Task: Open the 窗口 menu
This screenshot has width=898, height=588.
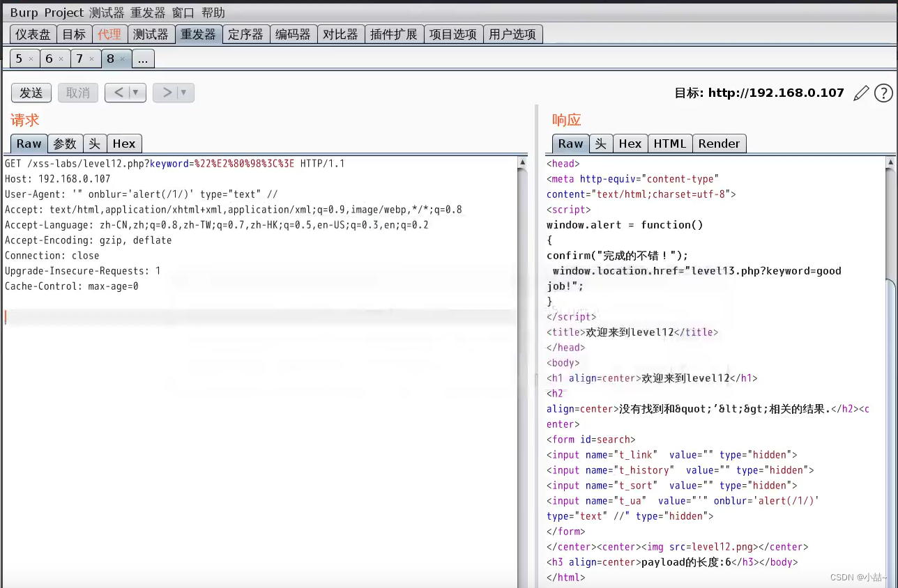Action: pyautogui.click(x=183, y=13)
